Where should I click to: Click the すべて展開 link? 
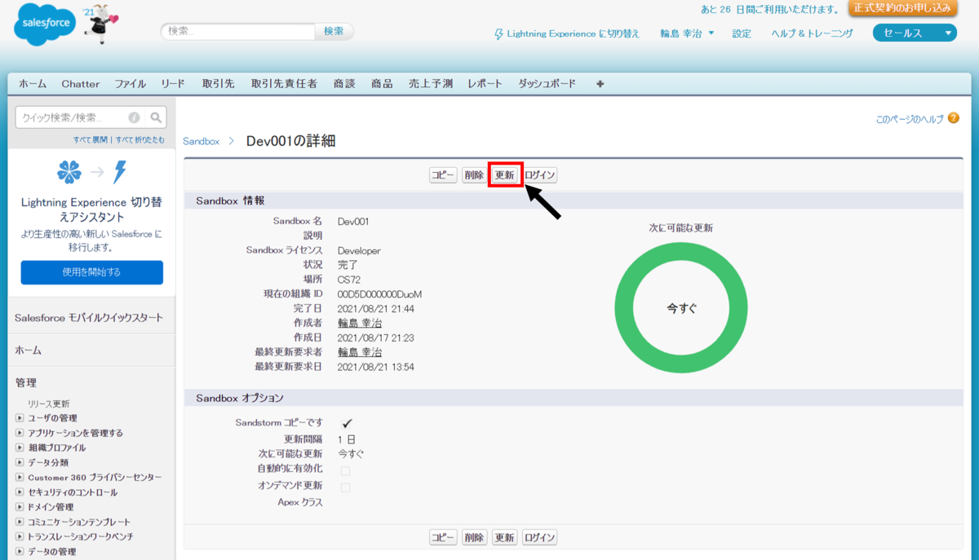pos(90,139)
